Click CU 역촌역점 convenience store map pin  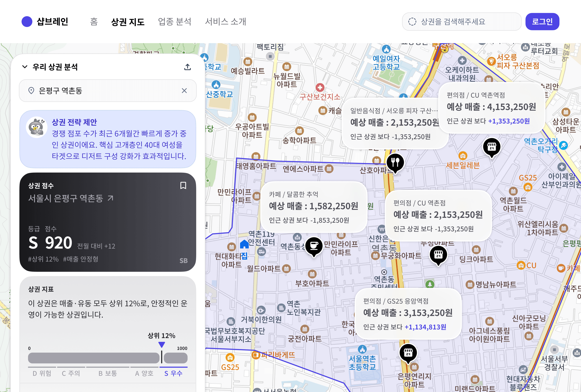point(492,148)
